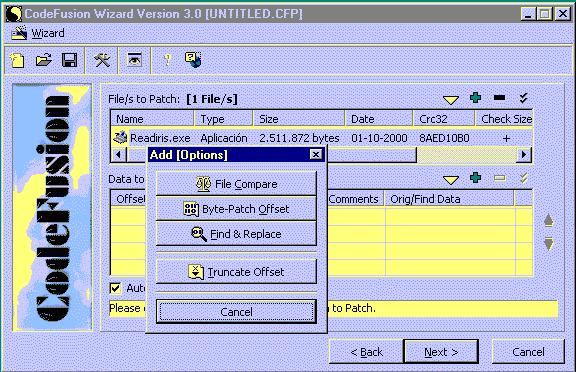Click the Next > wizard button
576x372 pixels.
coord(441,352)
